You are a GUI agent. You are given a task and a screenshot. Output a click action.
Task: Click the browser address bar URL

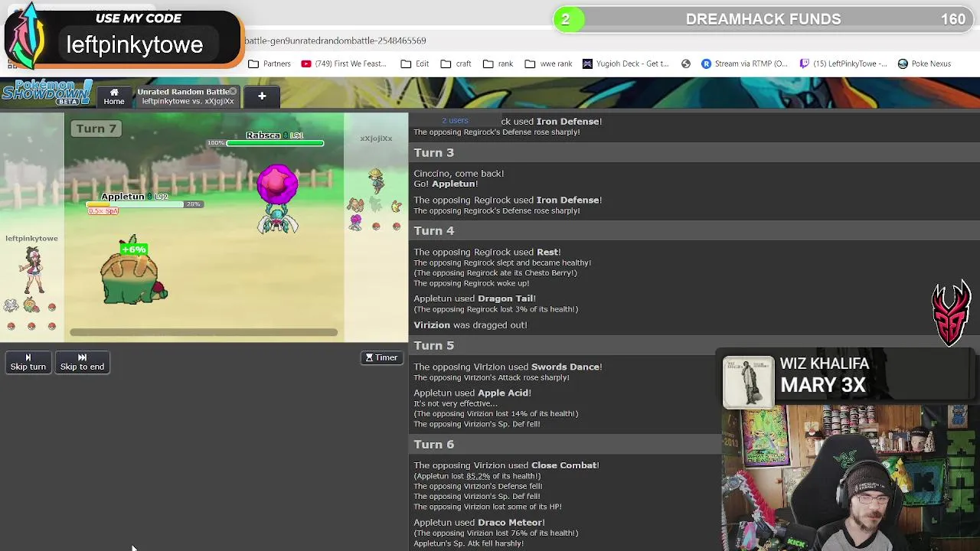coord(335,41)
